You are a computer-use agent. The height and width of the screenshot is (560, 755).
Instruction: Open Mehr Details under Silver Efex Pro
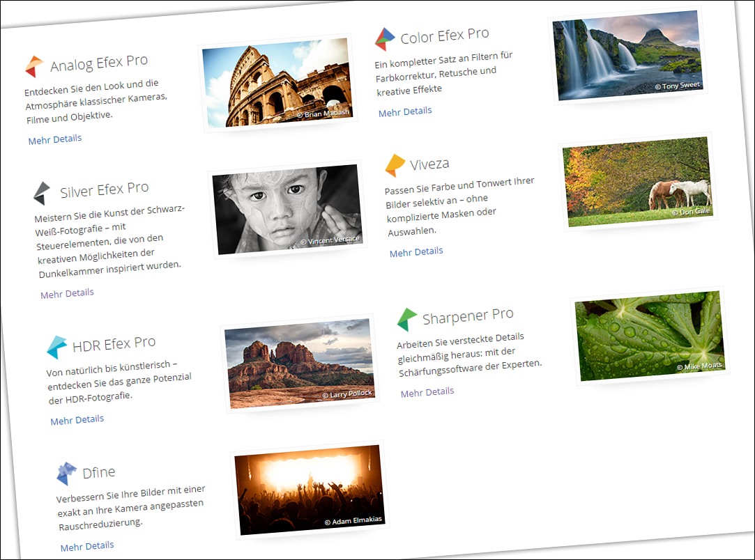(x=67, y=294)
